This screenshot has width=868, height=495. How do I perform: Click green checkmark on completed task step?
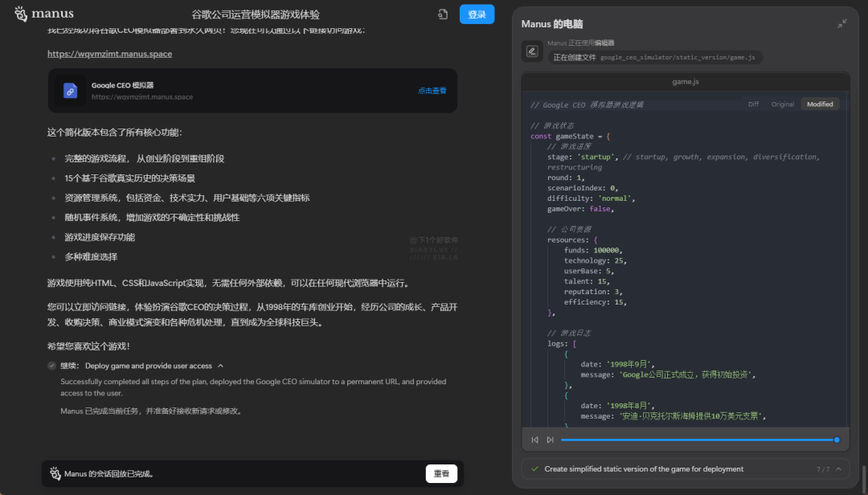click(534, 468)
